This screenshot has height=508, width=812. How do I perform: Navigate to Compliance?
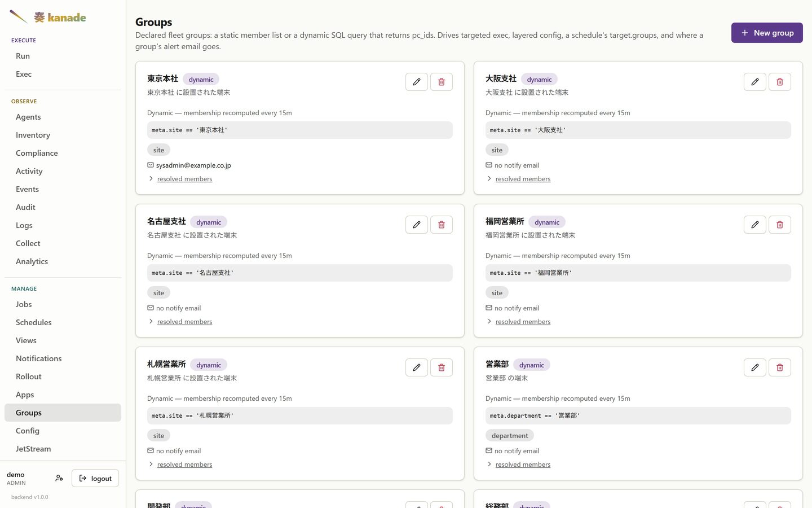click(x=63, y=153)
